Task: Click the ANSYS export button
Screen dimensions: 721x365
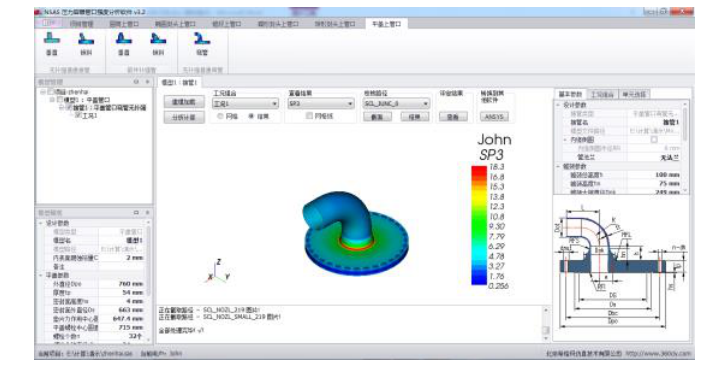Action: pyautogui.click(x=494, y=117)
